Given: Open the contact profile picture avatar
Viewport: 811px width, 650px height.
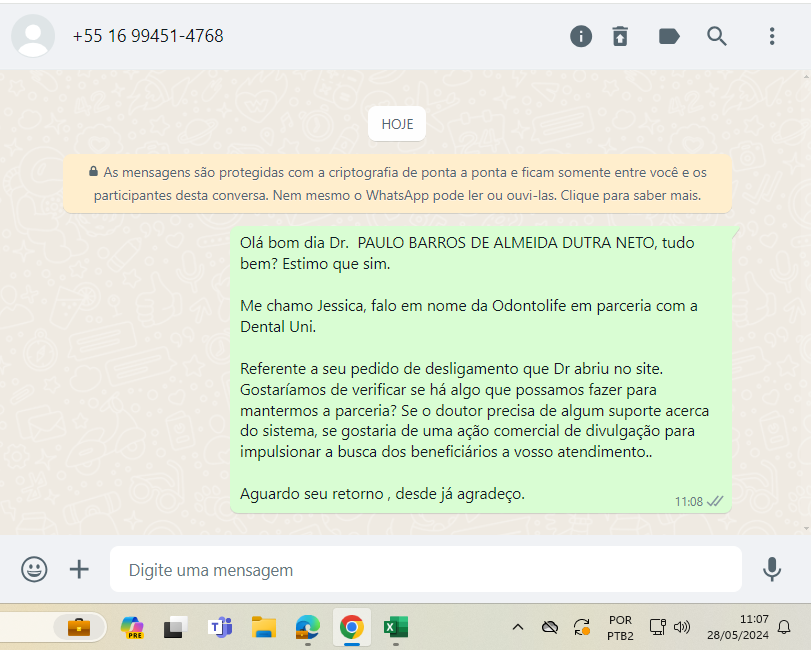Looking at the screenshot, I should pyautogui.click(x=33, y=36).
